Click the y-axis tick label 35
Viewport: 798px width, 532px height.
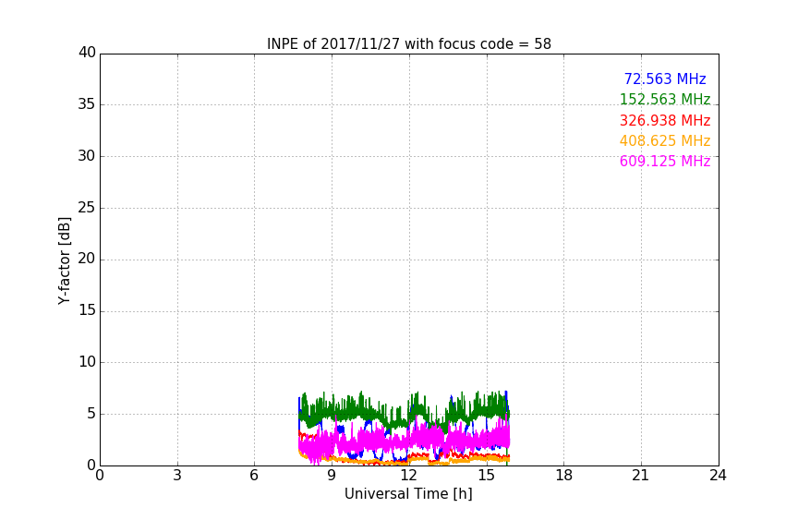(87, 104)
